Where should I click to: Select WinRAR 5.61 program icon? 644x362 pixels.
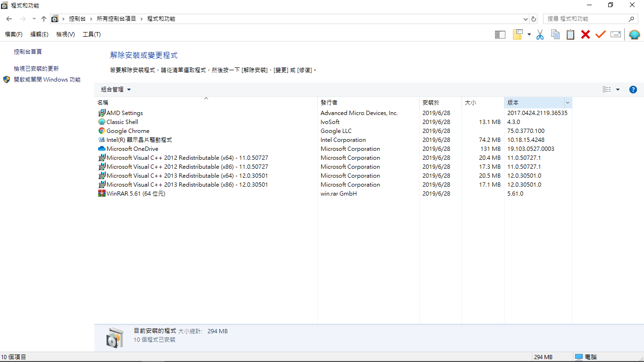point(102,194)
